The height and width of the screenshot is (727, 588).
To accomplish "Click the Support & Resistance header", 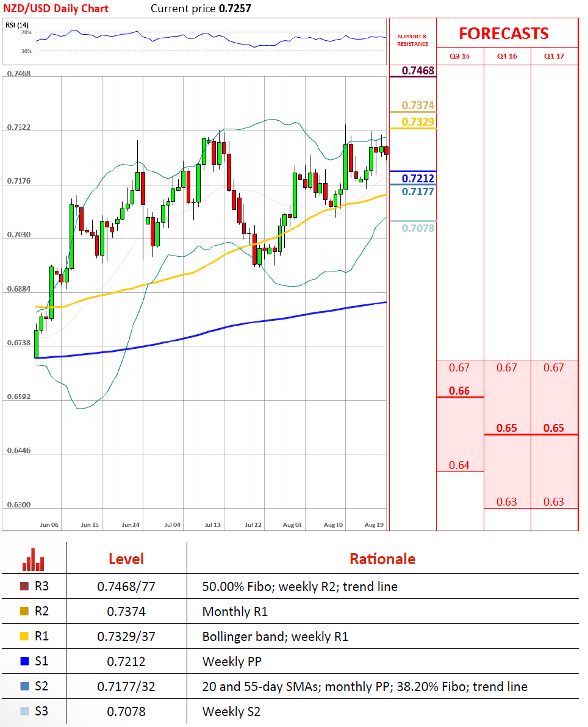I will (412, 40).
